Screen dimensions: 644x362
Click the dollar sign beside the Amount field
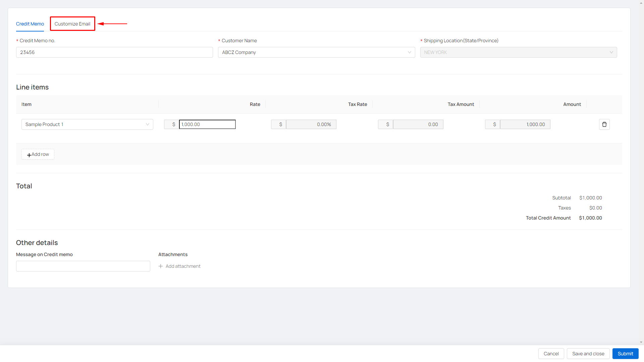tap(494, 124)
